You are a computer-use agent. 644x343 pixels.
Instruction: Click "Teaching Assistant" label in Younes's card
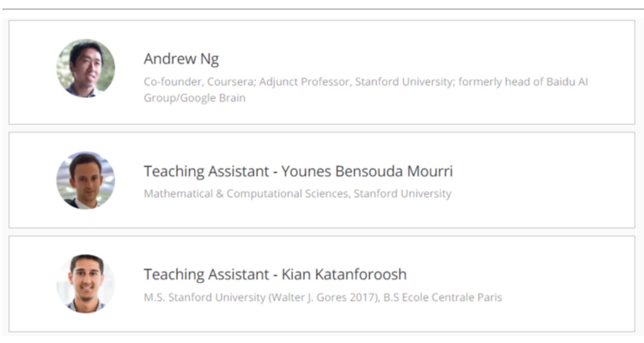click(206, 171)
